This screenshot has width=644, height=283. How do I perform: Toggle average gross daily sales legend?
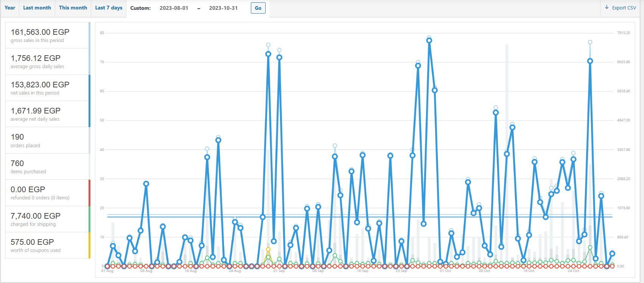pos(48,62)
